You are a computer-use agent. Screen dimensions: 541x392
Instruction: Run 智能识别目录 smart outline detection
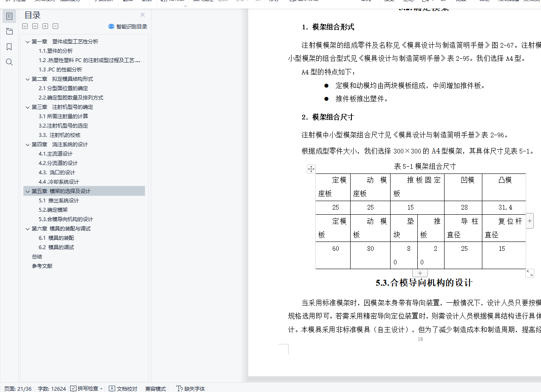[128, 26]
